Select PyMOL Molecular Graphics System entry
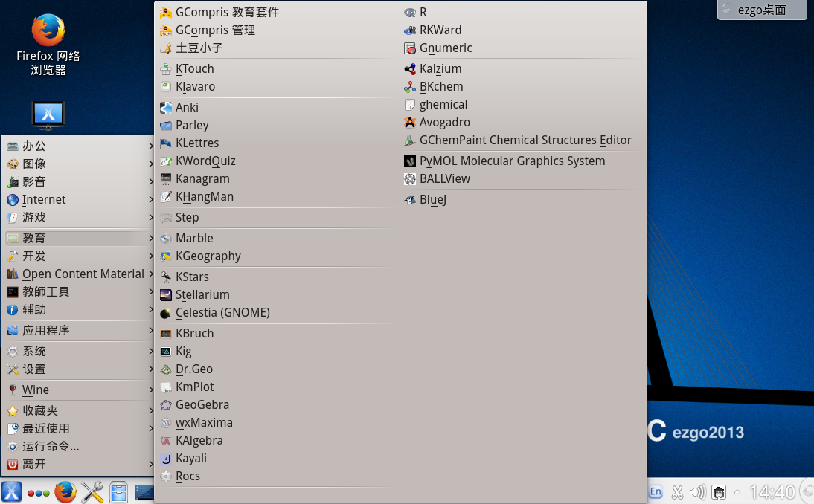This screenshot has width=814, height=504. [512, 161]
